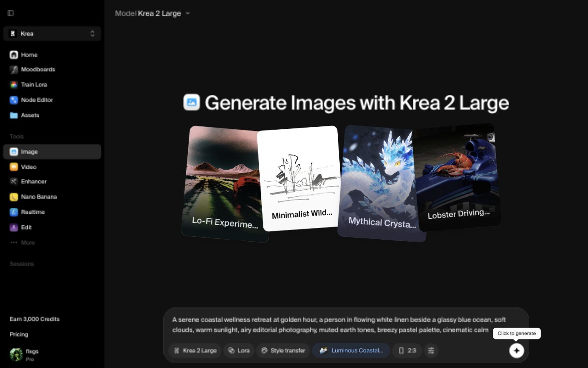Click the Train Lora icon
The image size is (588, 368).
pyautogui.click(x=14, y=85)
